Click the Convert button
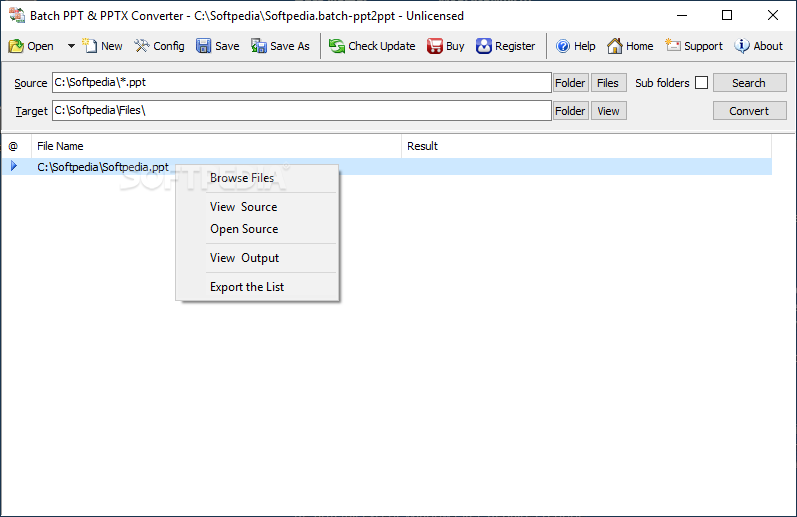Screen dimensions: 797x517 tap(749, 111)
